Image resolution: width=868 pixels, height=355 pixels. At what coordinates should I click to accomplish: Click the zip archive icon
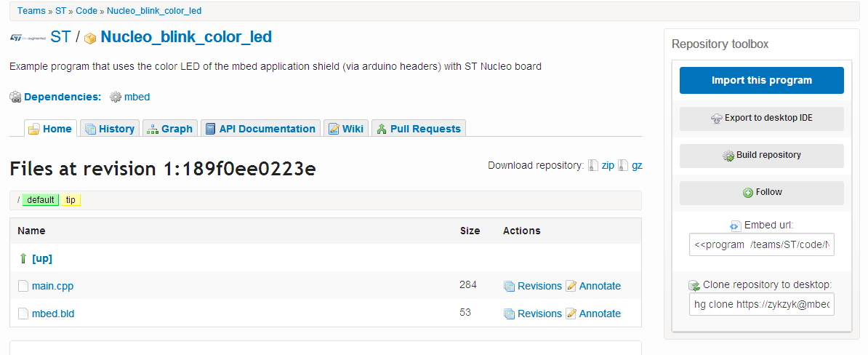593,166
